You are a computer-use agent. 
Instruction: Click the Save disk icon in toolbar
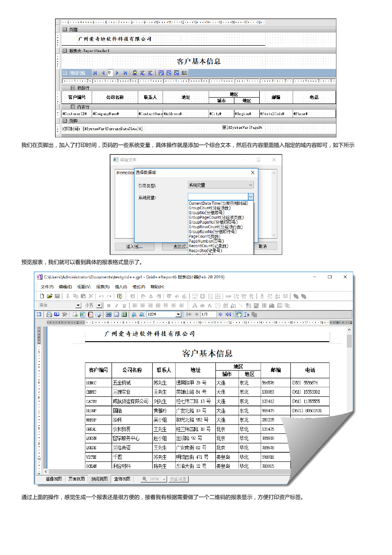57,296
